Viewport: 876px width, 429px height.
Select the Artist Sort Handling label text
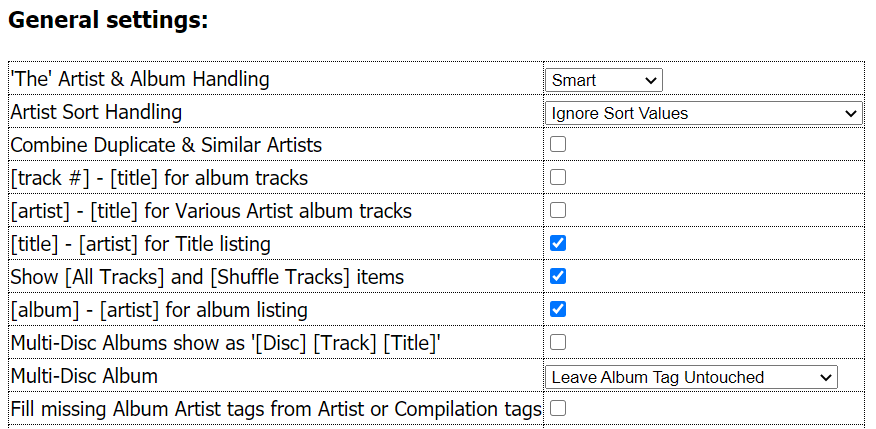pyautogui.click(x=96, y=112)
